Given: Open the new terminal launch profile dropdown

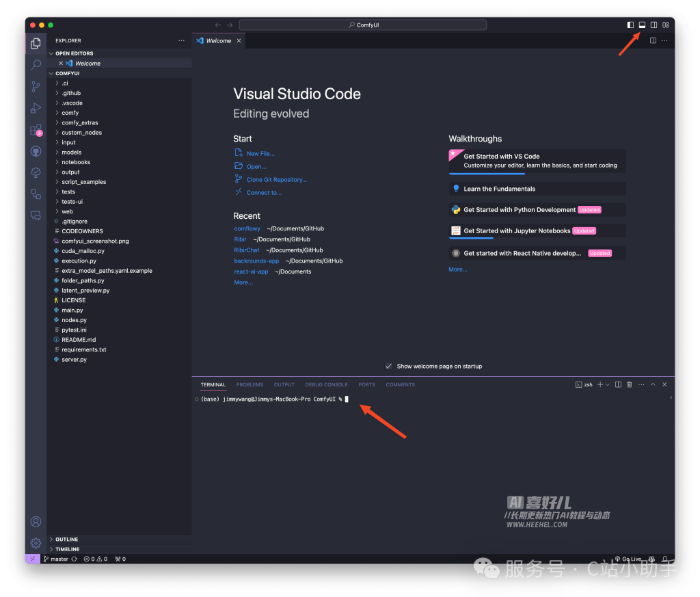Looking at the screenshot, I should coord(608,384).
